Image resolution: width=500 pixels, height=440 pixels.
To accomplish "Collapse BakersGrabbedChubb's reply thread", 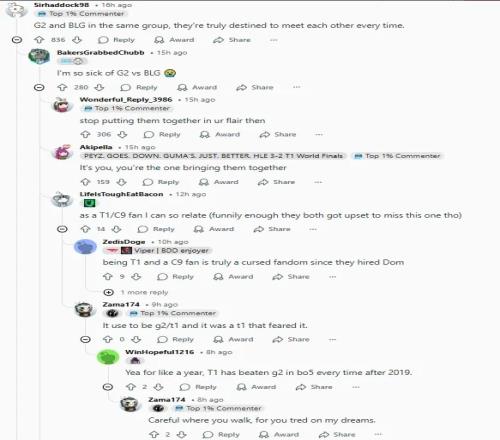I will click(39, 88).
